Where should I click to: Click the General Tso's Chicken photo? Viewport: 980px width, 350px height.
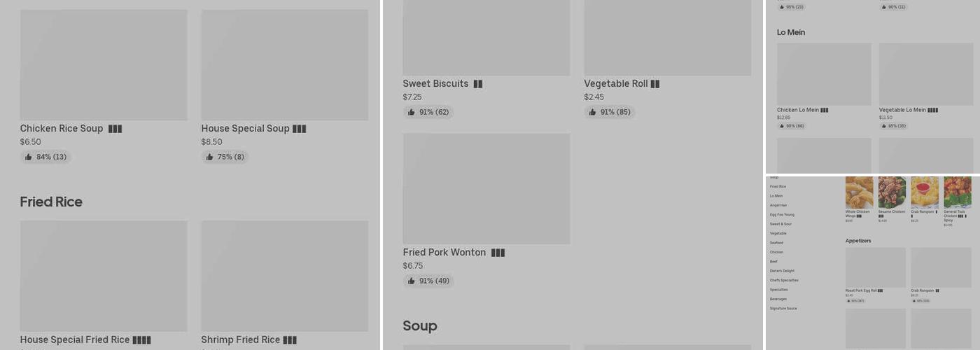pyautogui.click(x=957, y=192)
